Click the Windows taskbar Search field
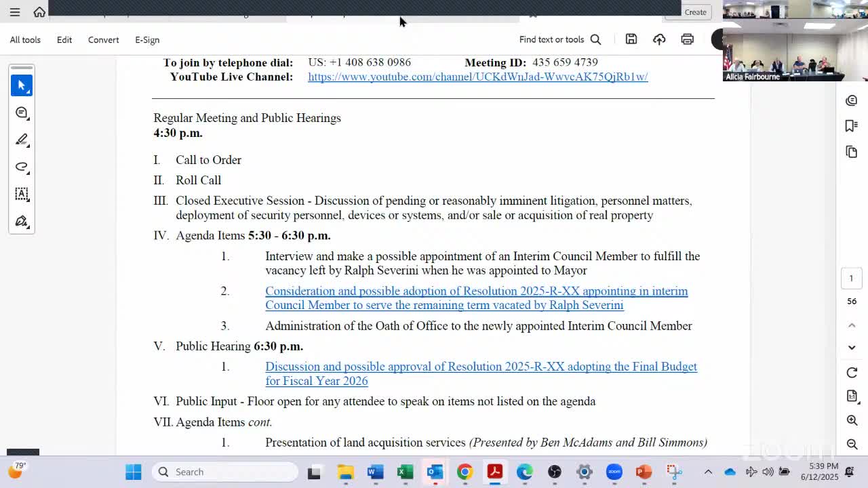 [225, 472]
